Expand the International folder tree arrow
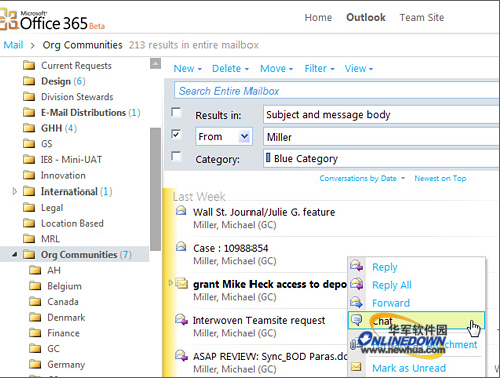The height and width of the screenshot is (378, 500). [14, 191]
